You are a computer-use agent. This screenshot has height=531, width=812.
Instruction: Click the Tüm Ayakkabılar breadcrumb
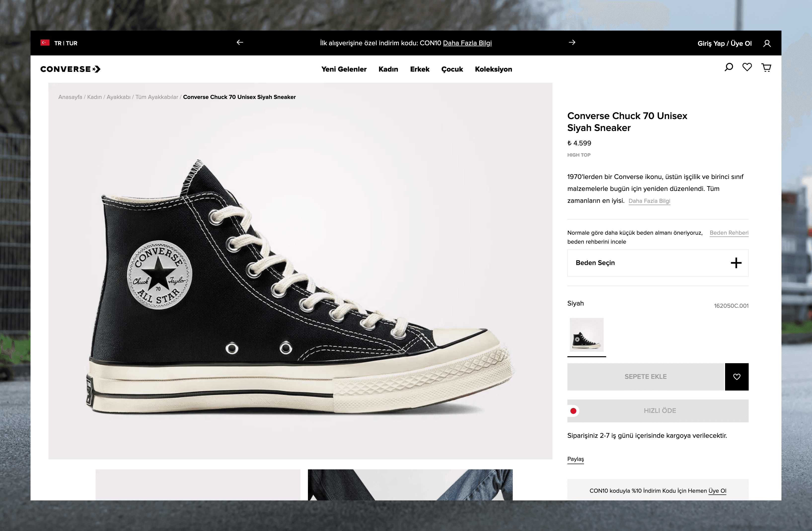(157, 97)
